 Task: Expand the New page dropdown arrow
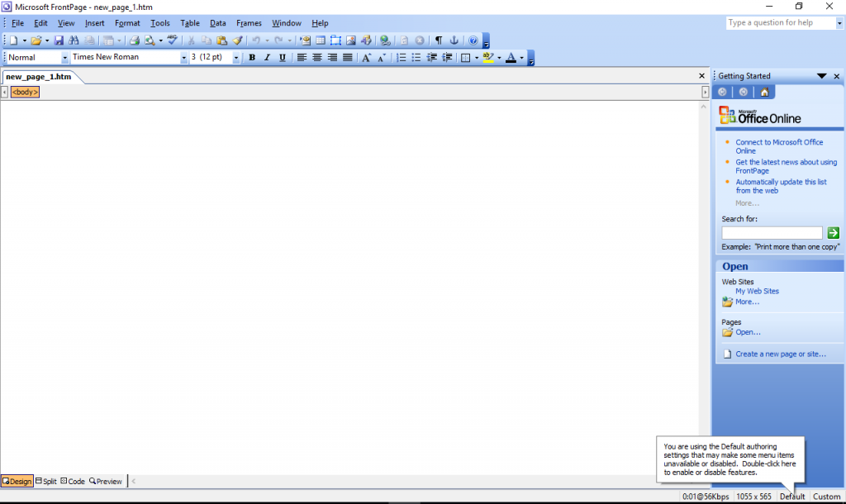24,41
